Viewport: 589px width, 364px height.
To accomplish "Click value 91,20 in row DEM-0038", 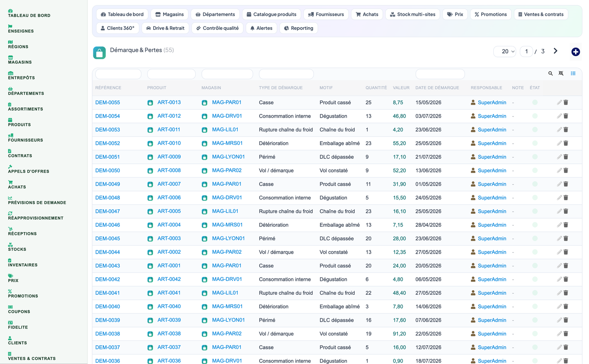I will [399, 333].
